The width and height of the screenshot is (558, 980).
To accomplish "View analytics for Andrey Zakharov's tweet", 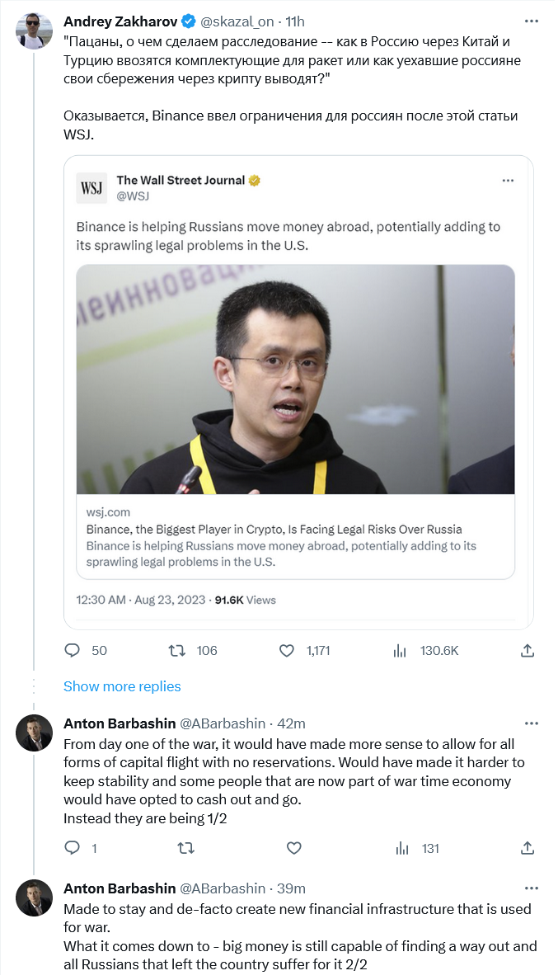I will (x=401, y=651).
